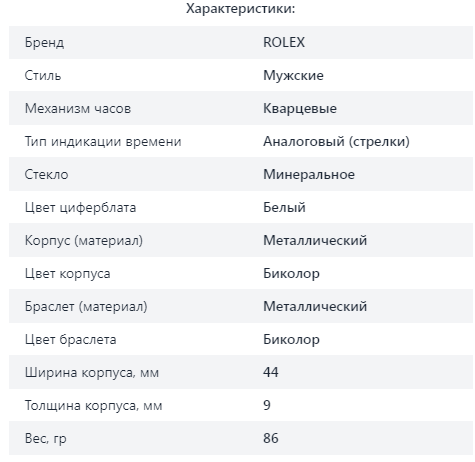475x462 pixels.
Task: Click the Кварцевые value
Action: coord(300,109)
